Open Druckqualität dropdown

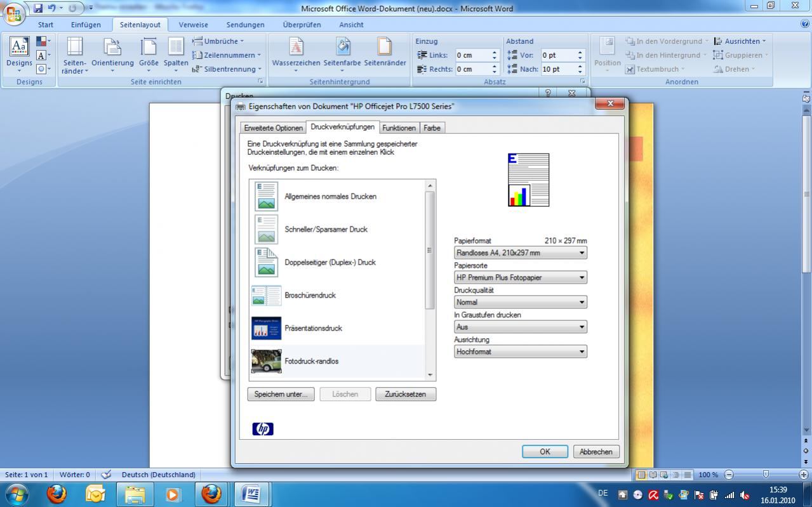520,302
